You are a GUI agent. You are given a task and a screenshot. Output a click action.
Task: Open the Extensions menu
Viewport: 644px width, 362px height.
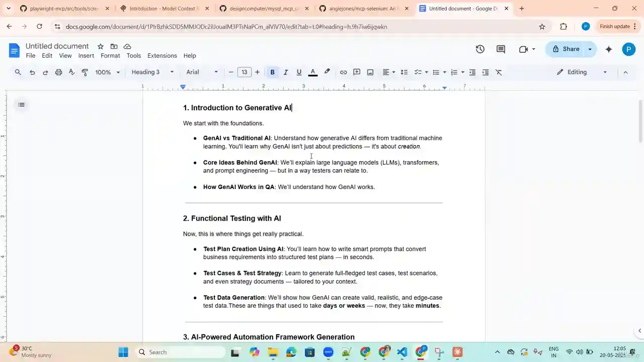click(162, 56)
